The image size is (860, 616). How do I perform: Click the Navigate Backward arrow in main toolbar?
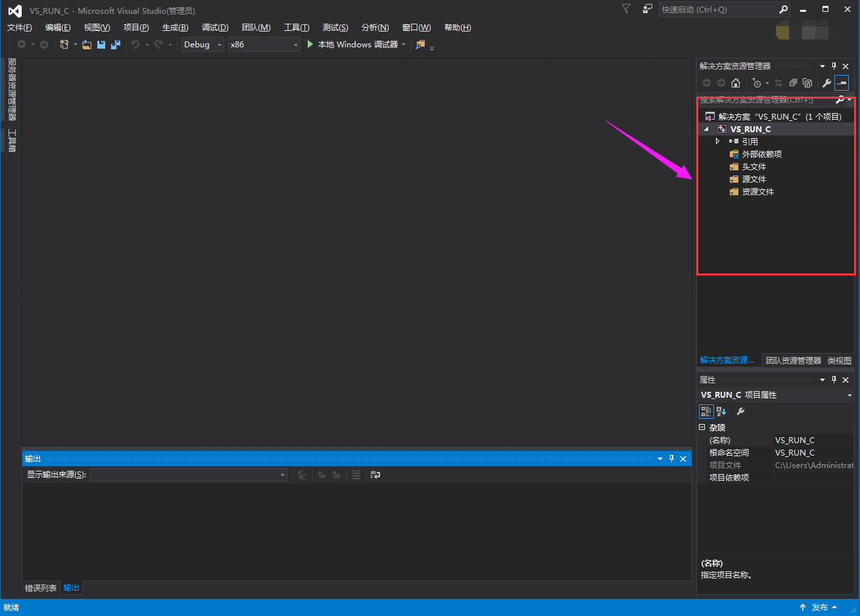[x=22, y=45]
